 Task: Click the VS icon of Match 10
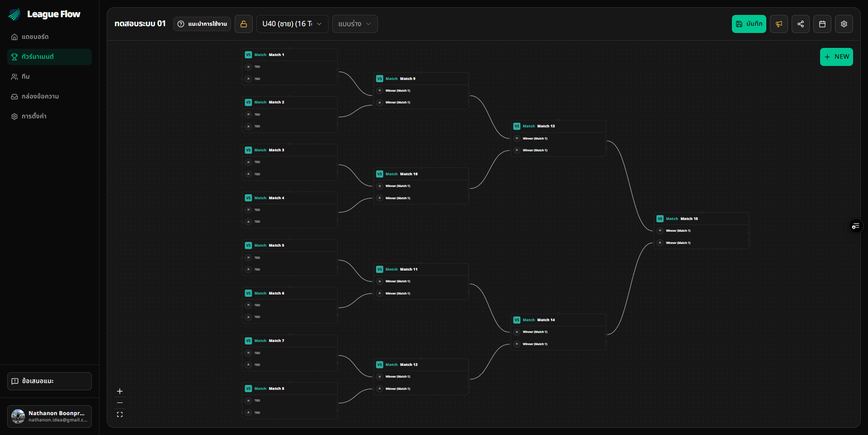click(379, 174)
